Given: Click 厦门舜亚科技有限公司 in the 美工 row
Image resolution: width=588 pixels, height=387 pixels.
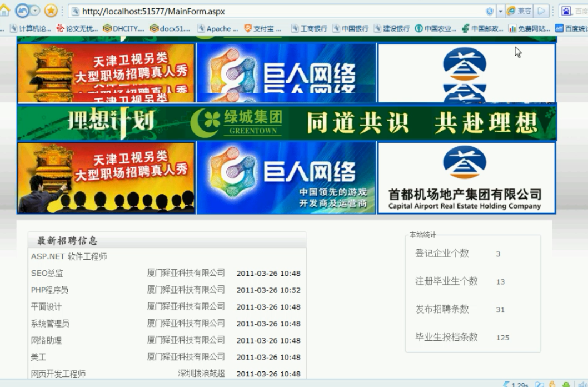Looking at the screenshot, I should (x=186, y=356).
